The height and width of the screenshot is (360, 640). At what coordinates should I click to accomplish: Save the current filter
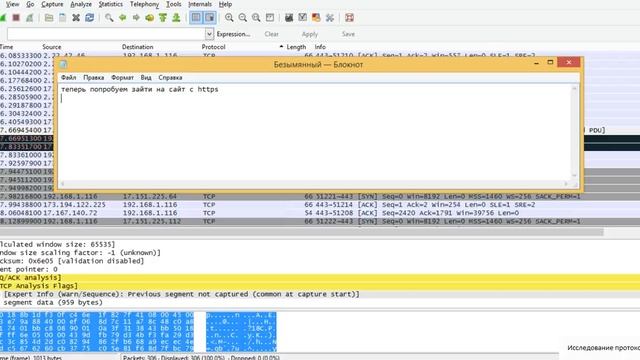click(348, 34)
